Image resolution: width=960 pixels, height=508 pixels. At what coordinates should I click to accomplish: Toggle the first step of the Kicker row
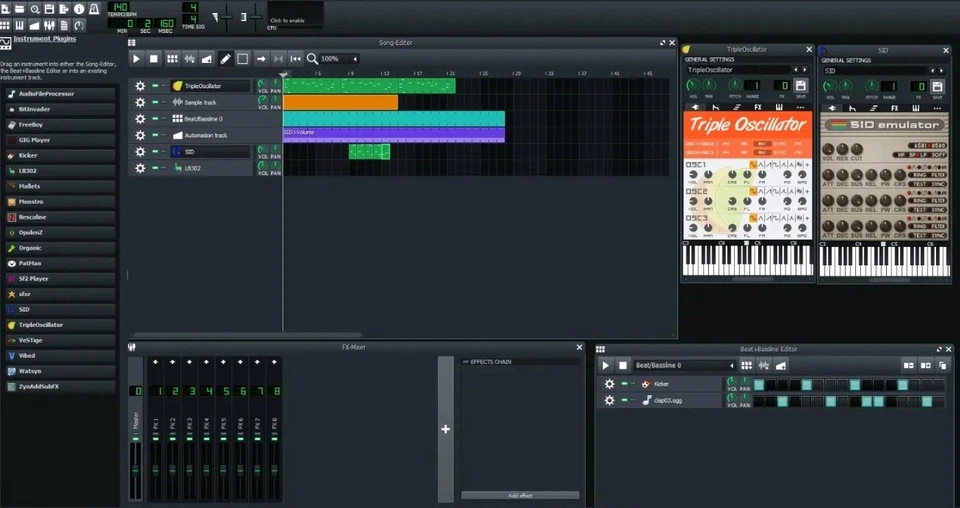pyautogui.click(x=759, y=384)
